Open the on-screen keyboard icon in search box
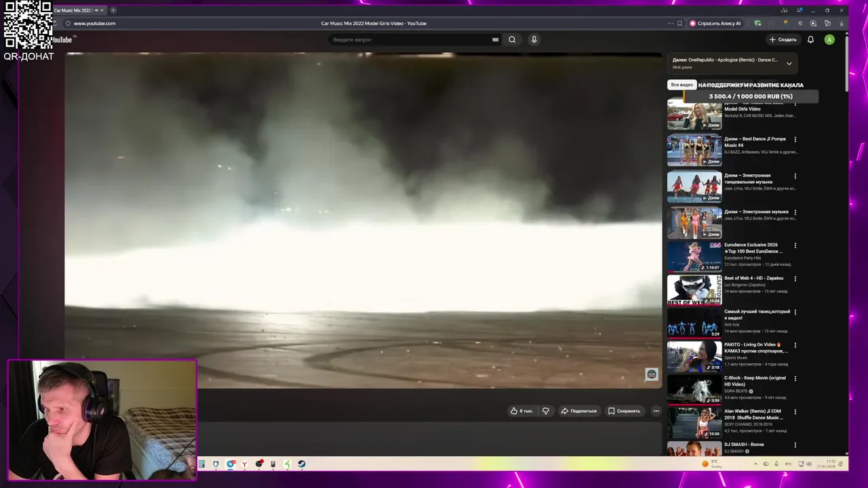Viewport: 868px width, 488px height. click(x=495, y=39)
